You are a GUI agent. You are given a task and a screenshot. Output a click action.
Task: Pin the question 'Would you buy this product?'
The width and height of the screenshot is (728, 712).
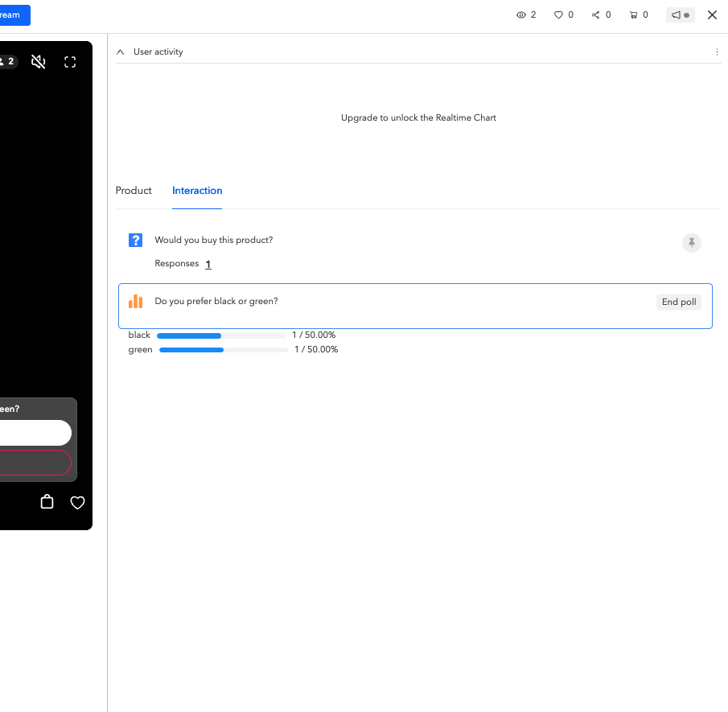click(691, 243)
